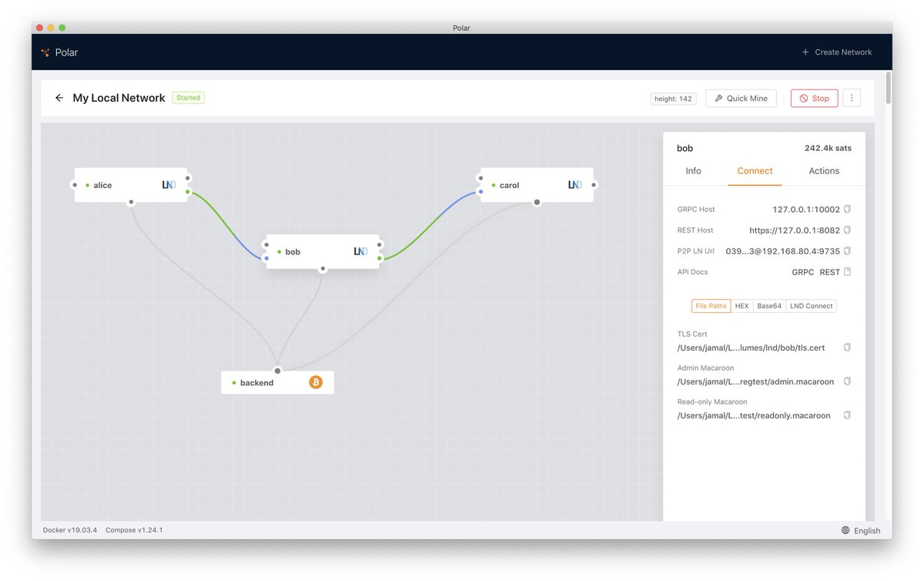Click the vertical scrollbar on the right
The width and height of the screenshot is (924, 581).
889,89
